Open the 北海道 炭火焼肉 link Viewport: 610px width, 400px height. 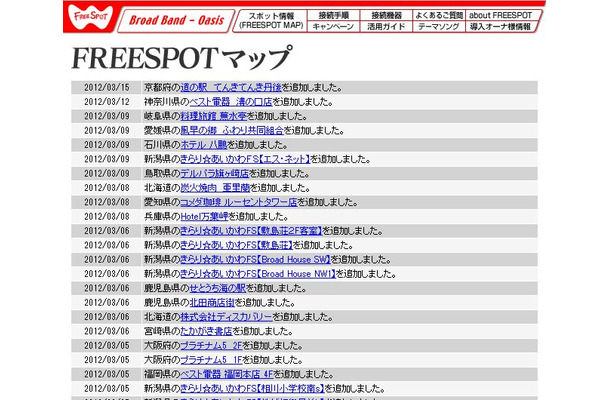click(x=215, y=188)
